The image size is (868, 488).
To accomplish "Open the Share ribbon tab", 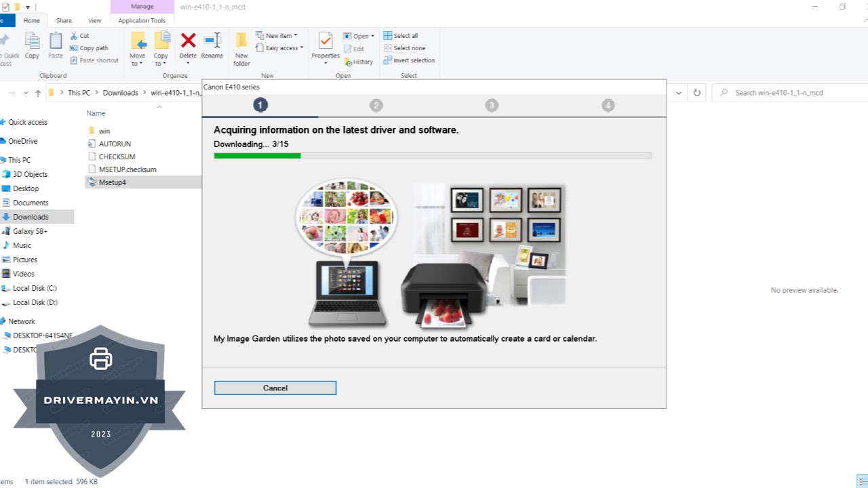I will [x=64, y=20].
